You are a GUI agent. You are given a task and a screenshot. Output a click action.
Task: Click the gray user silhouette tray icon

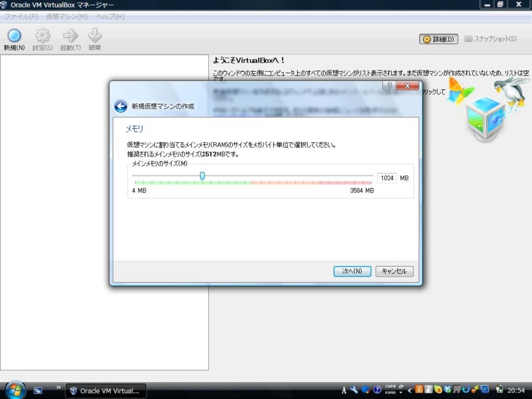[x=428, y=390]
